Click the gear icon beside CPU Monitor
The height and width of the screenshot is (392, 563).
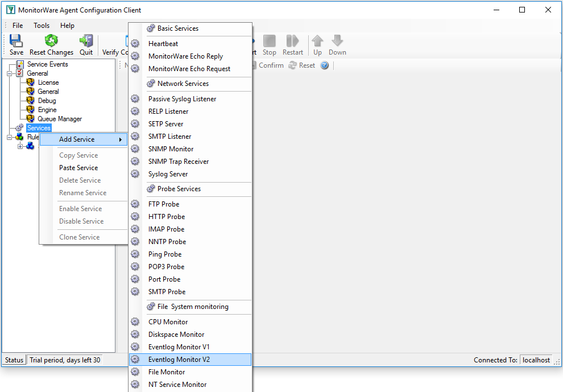point(135,322)
